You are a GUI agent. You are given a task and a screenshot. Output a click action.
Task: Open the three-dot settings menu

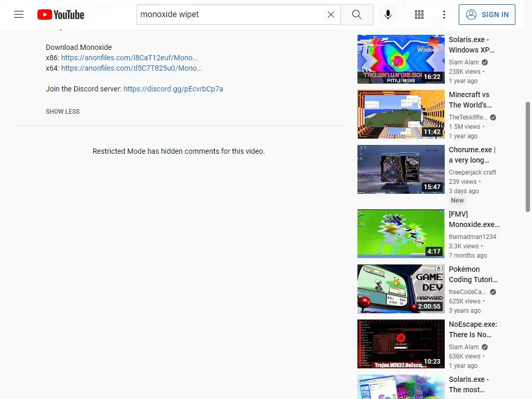click(x=444, y=15)
